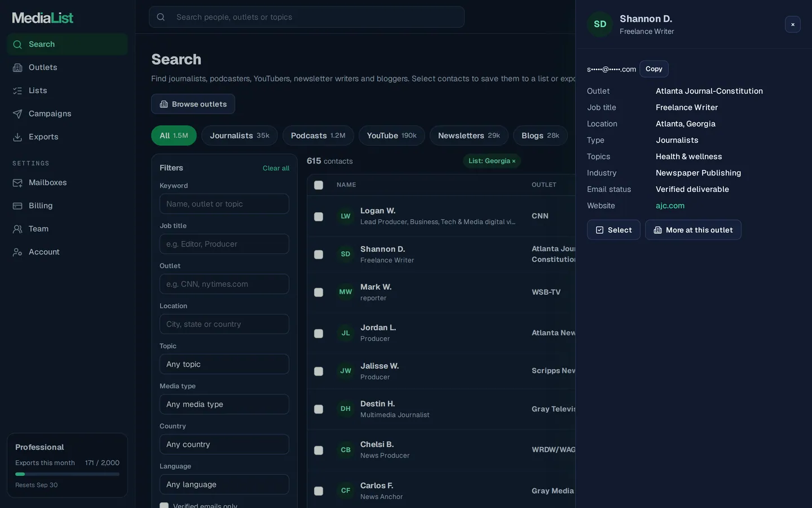Check the box next to Mark W.
The width and height of the screenshot is (812, 508).
tap(319, 292)
